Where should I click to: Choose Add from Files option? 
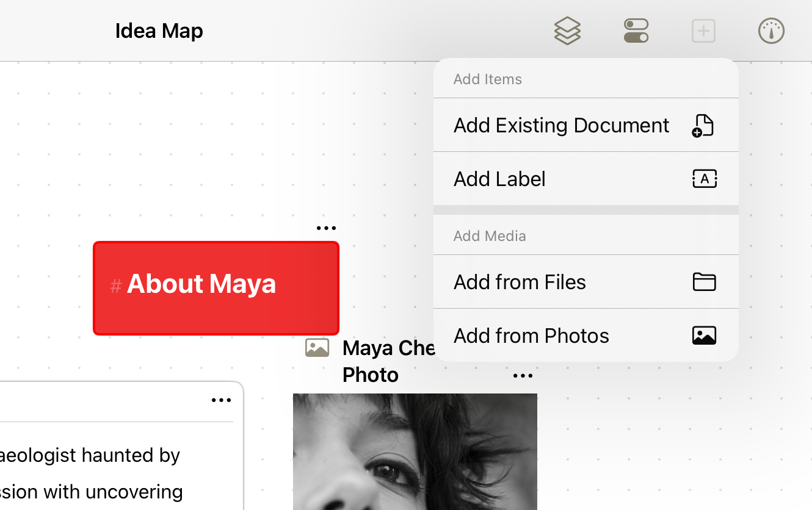(x=520, y=282)
